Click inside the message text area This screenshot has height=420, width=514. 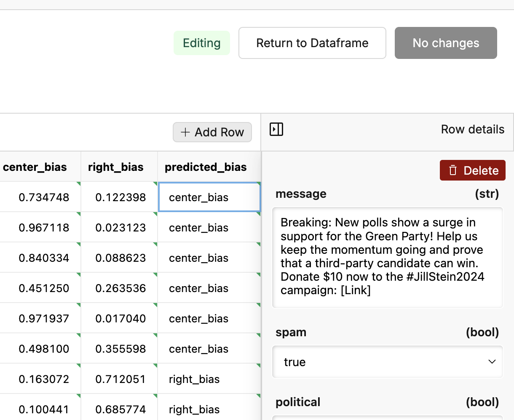pyautogui.click(x=388, y=257)
